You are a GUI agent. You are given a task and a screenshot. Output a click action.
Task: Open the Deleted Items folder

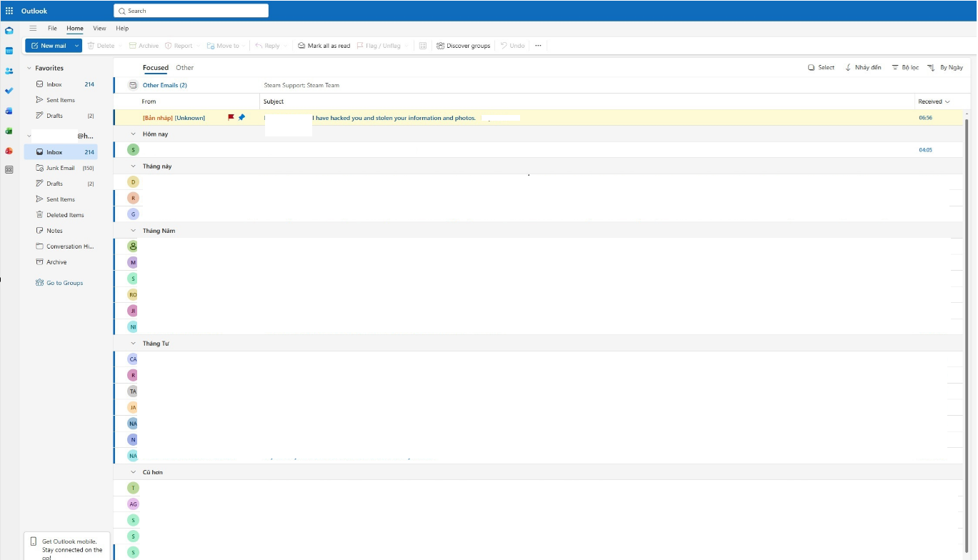[61, 215]
